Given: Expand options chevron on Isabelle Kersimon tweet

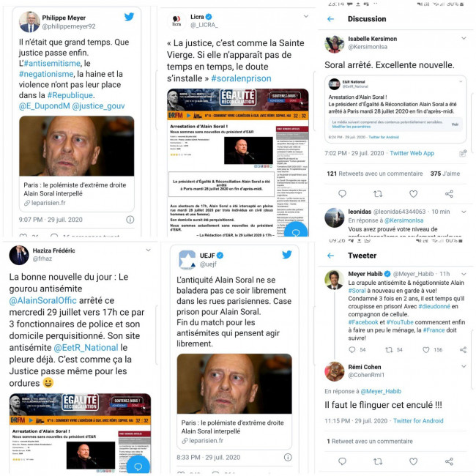Looking at the screenshot, I should click(x=464, y=38).
